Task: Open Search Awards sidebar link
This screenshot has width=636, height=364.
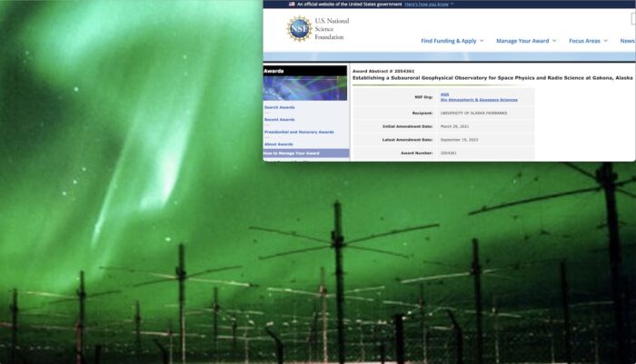Action: [280, 107]
